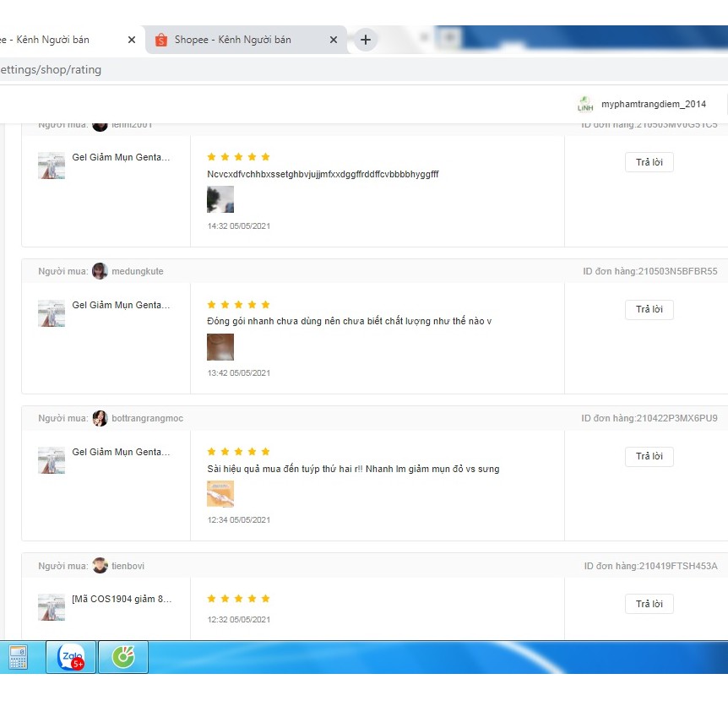Screen dimensions: 728x728
Task: Open buyer profile medungkute
Action: coord(138,271)
